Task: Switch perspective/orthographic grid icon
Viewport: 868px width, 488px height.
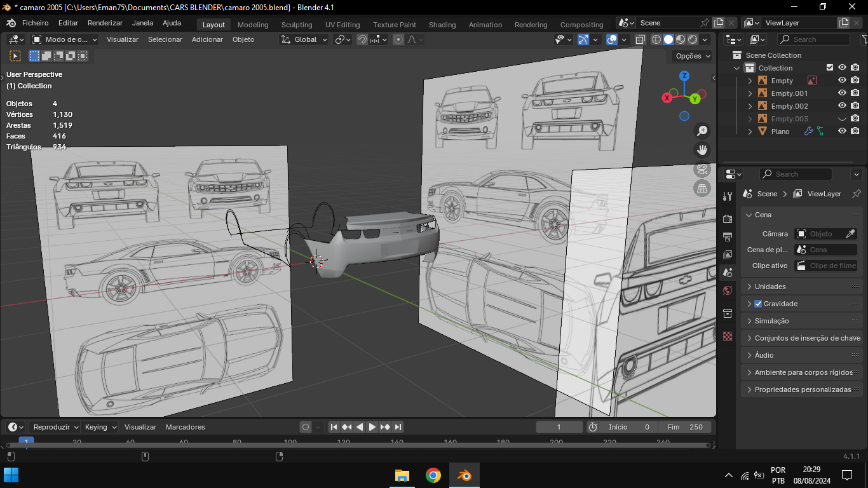Action: (x=702, y=188)
